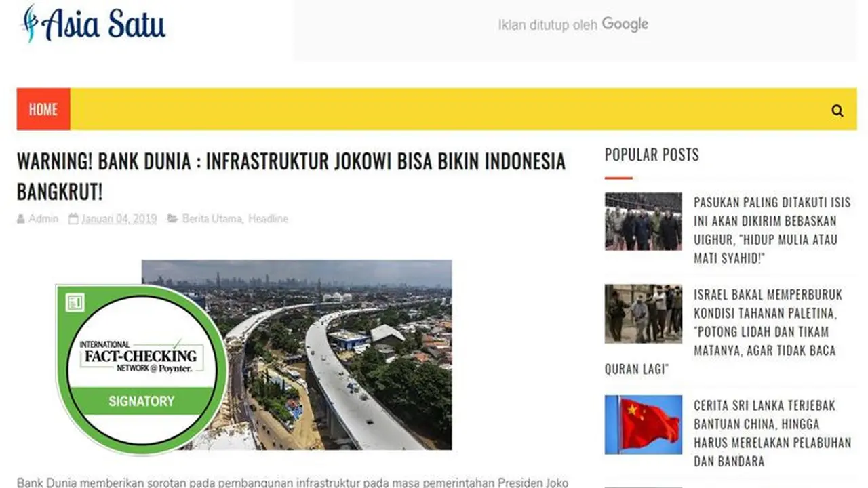
Task: Open the Cerita Sri Lanka Terjebak post
Action: coord(772,433)
